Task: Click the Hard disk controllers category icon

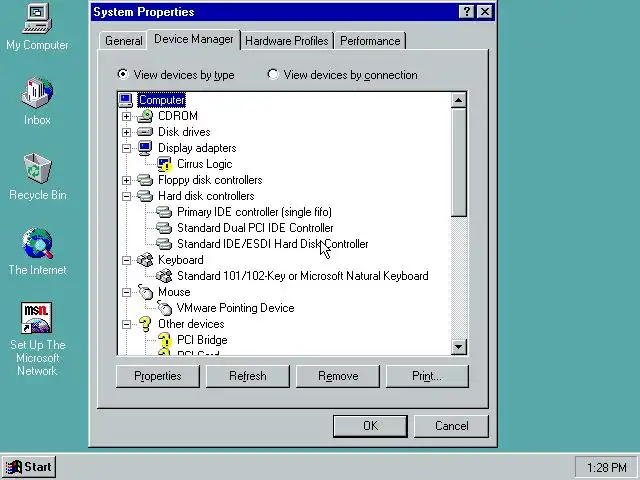Action: tap(145, 196)
